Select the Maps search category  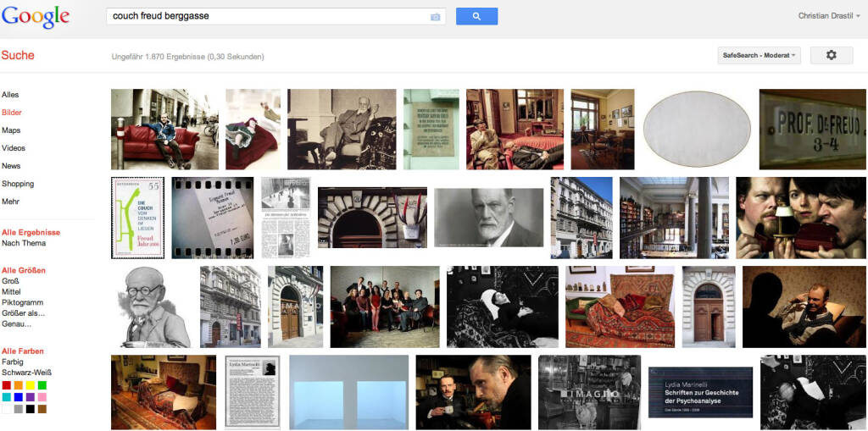pyautogui.click(x=11, y=130)
